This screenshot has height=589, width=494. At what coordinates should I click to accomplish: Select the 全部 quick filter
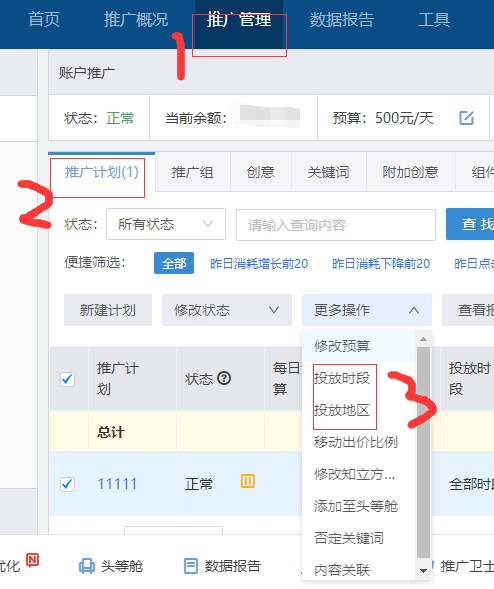point(174,263)
